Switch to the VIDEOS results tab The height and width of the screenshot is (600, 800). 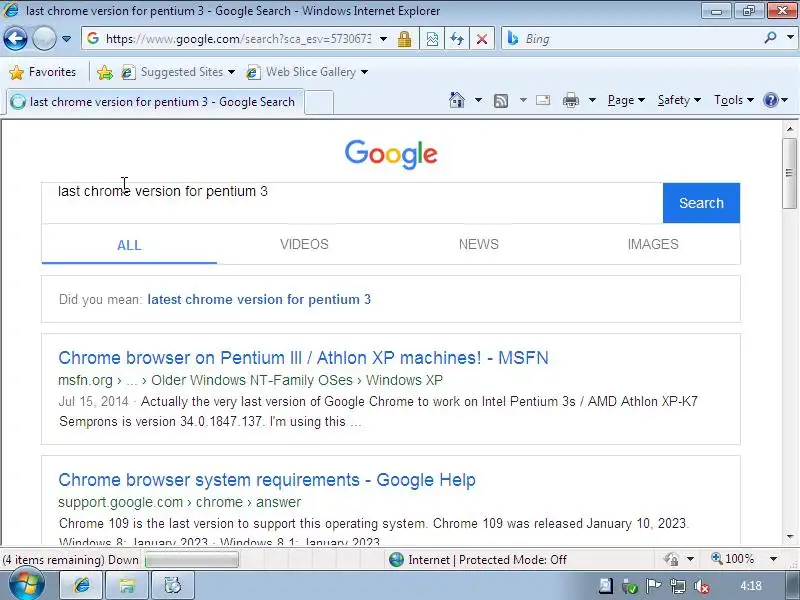coord(304,244)
